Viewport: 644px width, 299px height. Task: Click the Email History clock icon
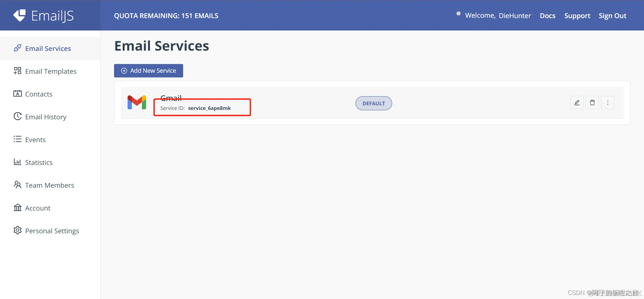pyautogui.click(x=17, y=116)
